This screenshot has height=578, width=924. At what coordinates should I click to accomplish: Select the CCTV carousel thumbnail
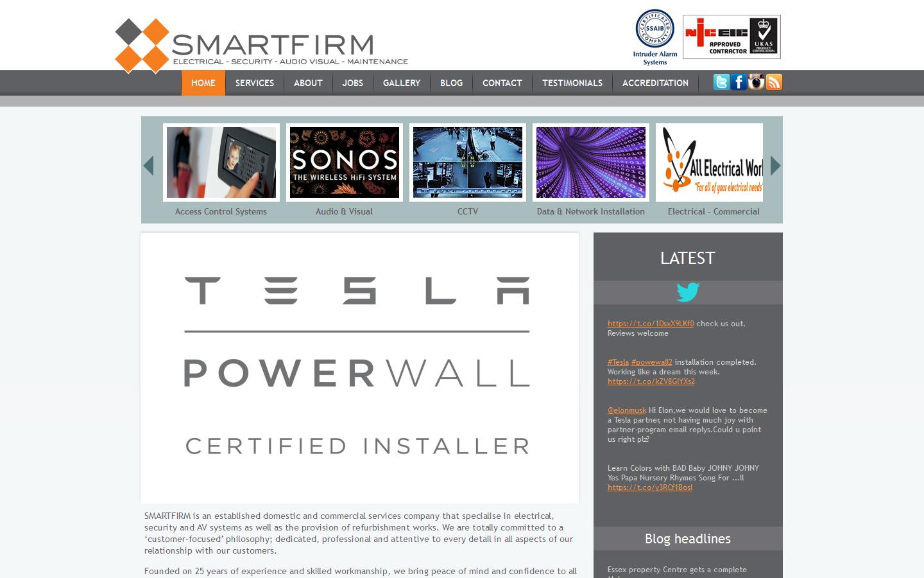pyautogui.click(x=468, y=162)
